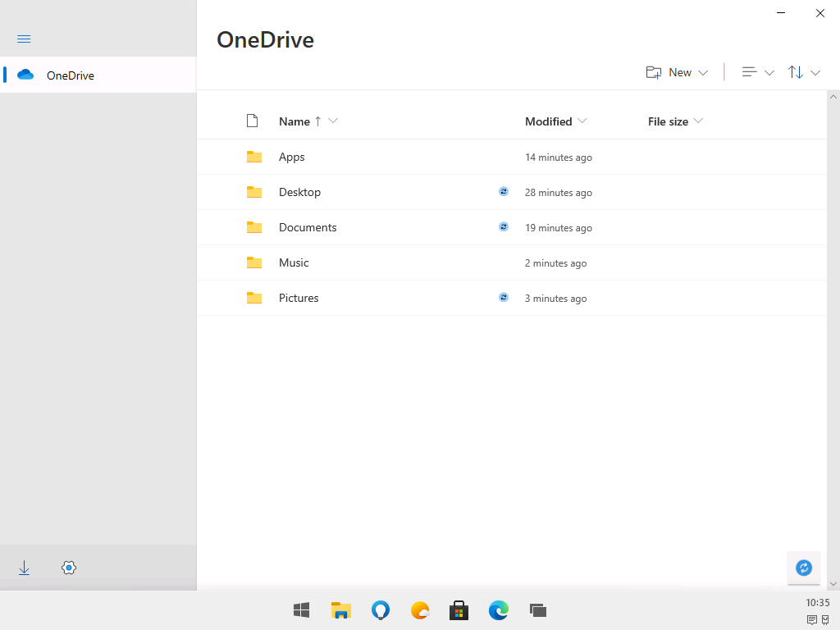
Task: Open the downloads icon in sidebar footer
Action: [24, 568]
